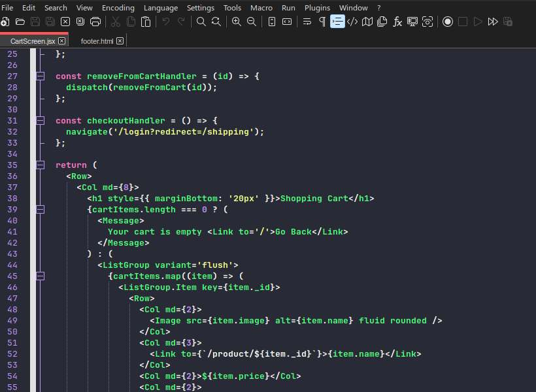Run the macro multiple times
Screen dimensions: 536x392
493,22
